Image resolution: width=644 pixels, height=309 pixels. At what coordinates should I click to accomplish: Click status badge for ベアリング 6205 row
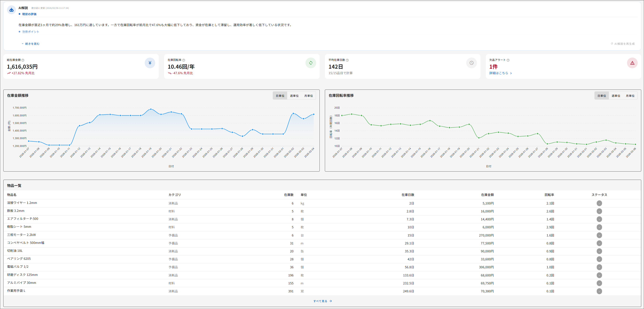click(x=599, y=259)
